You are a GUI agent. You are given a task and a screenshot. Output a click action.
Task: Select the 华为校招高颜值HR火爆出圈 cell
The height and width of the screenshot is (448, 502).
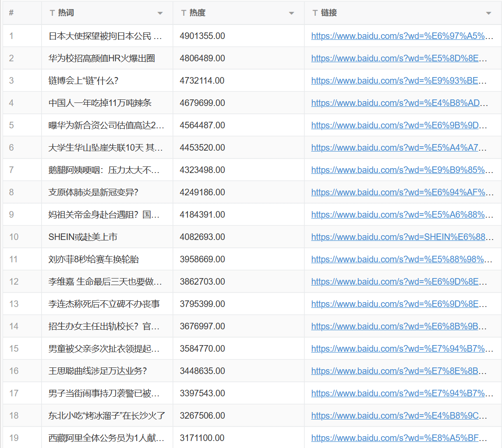(102, 58)
